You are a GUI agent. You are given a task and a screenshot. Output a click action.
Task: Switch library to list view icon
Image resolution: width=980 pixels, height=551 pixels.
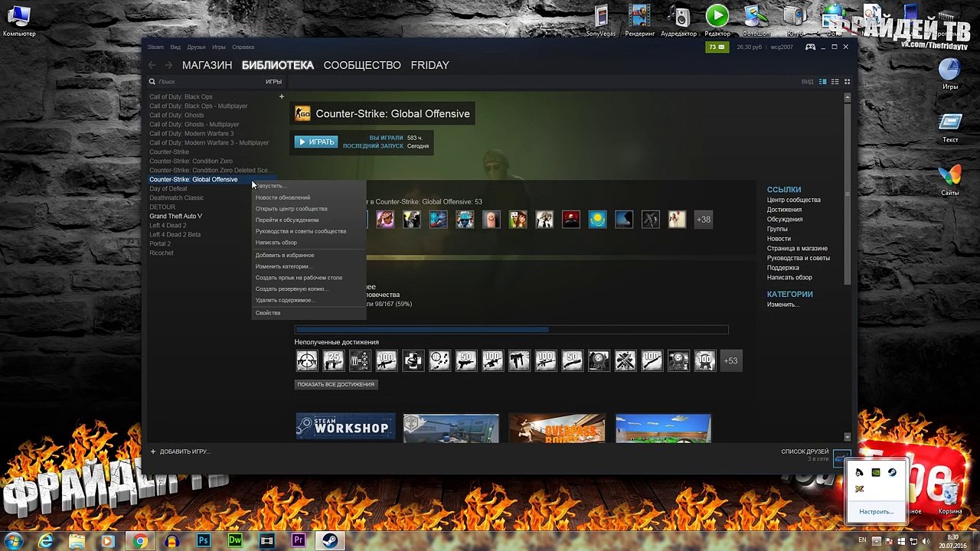[835, 81]
